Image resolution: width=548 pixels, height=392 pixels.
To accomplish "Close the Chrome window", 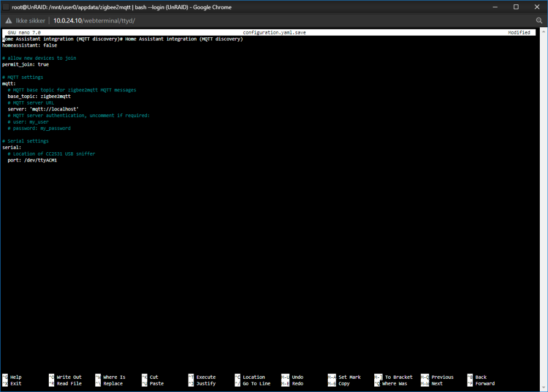I will (537, 7).
